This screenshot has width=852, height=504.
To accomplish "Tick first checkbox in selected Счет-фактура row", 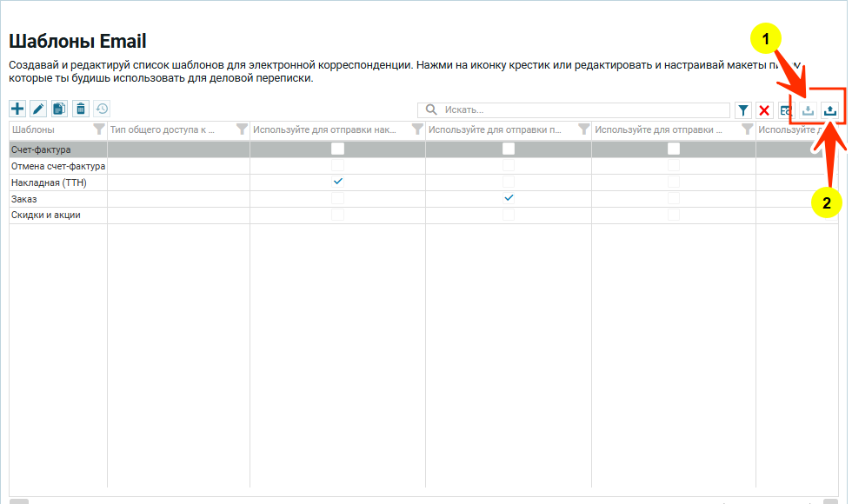I will [338, 149].
